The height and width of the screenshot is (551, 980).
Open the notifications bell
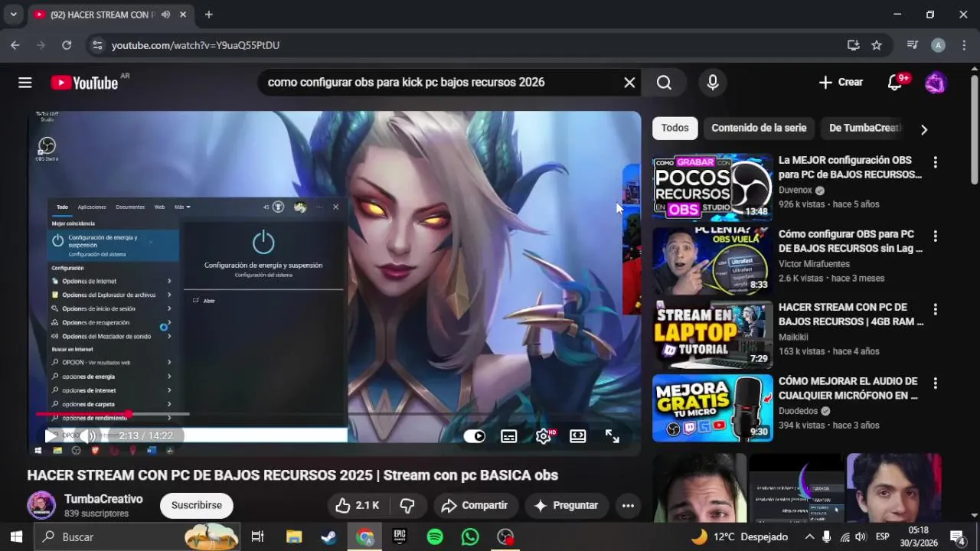(895, 82)
